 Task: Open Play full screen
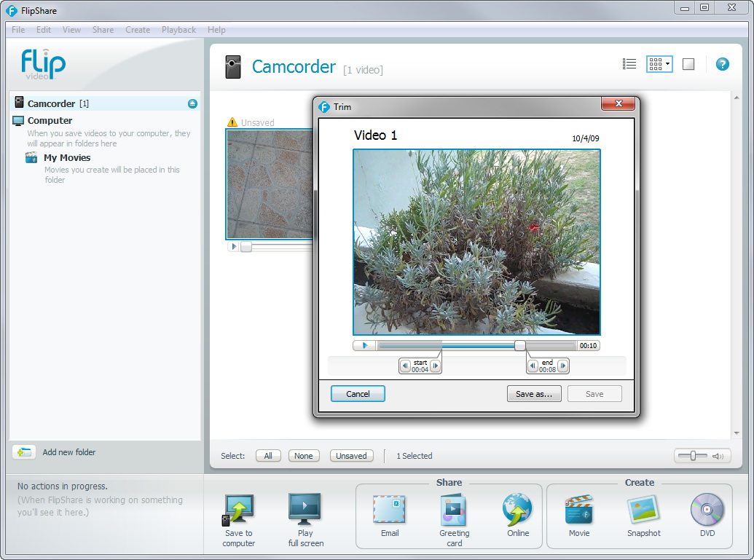(305, 511)
